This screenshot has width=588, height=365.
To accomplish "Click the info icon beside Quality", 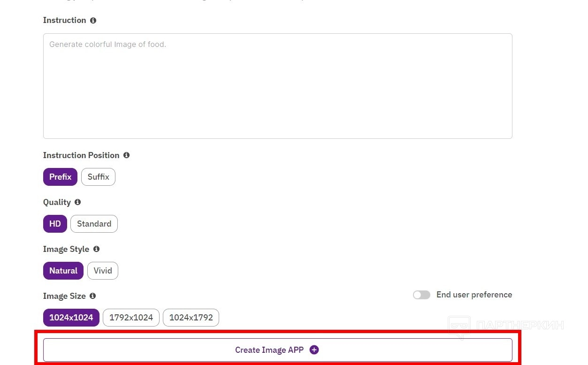I will [77, 202].
